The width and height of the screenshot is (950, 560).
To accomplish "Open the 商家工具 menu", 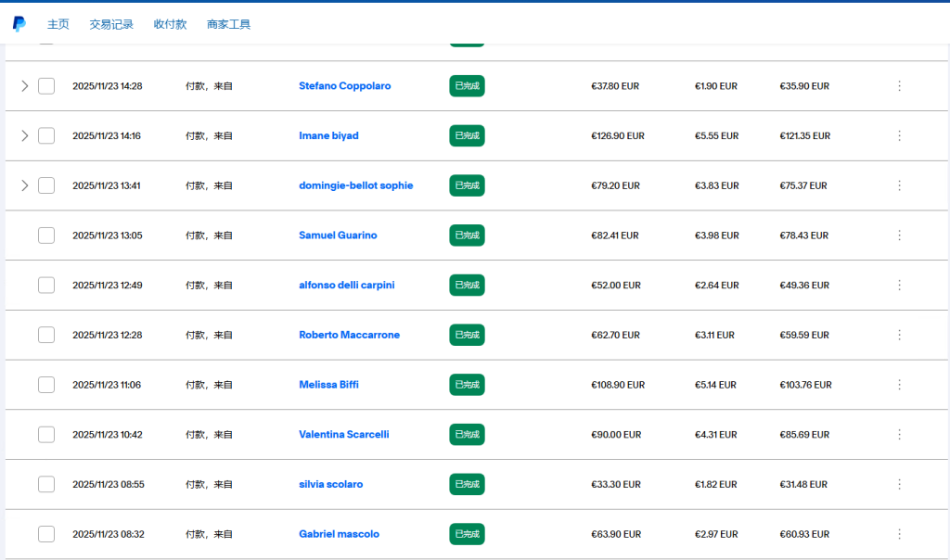I will (x=228, y=24).
